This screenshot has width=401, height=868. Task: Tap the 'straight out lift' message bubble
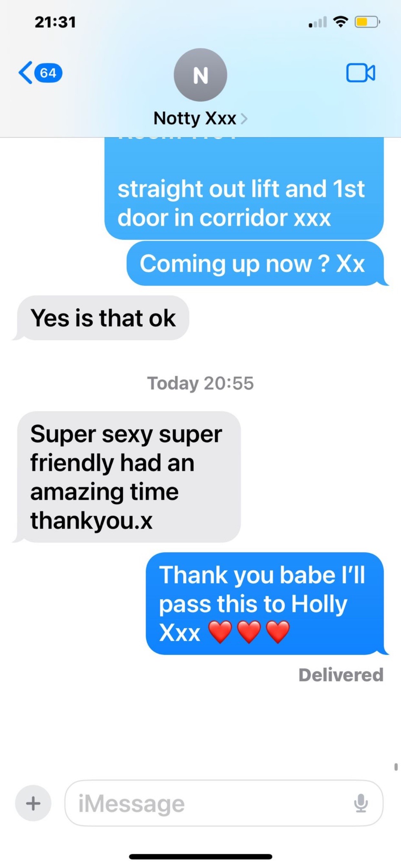pos(244,188)
